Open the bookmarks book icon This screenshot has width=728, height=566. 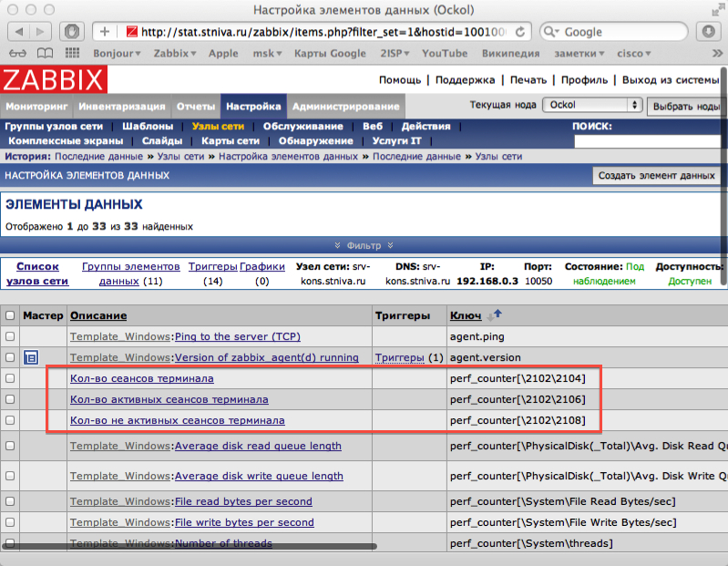tap(17, 54)
